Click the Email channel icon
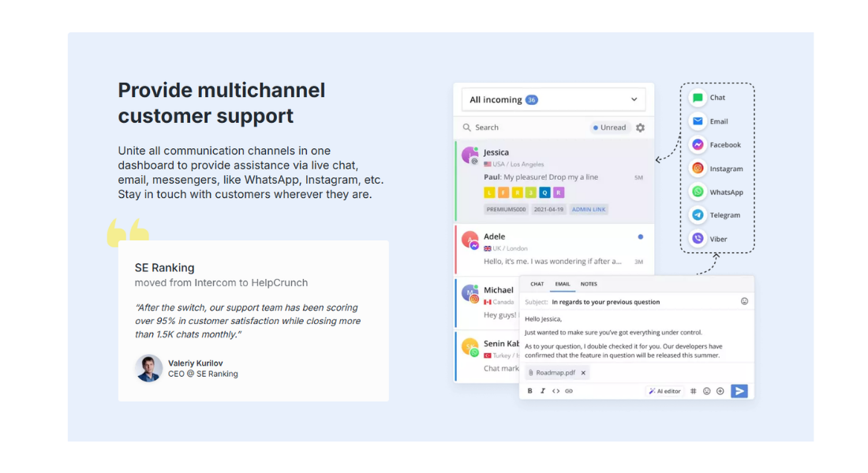This screenshot has width=868, height=473. point(698,121)
